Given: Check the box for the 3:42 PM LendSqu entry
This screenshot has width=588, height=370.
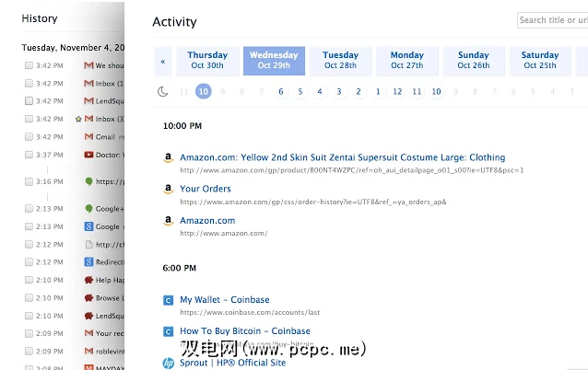Looking at the screenshot, I should 29,100.
